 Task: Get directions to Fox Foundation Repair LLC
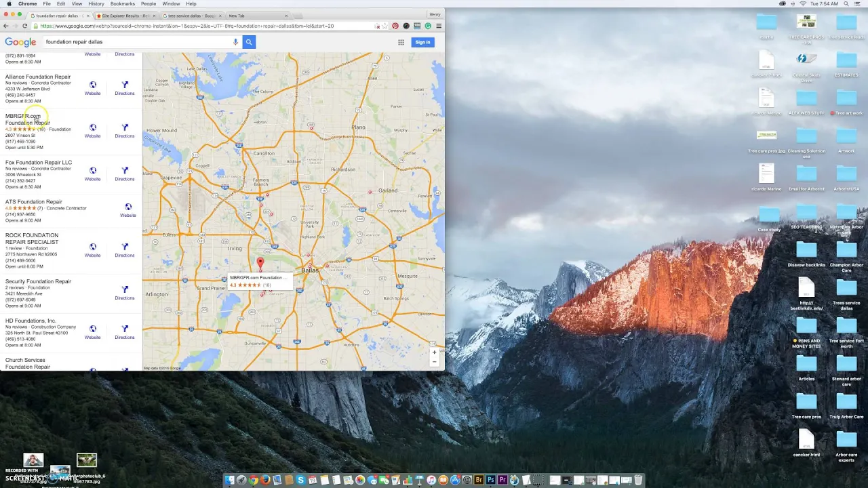(x=125, y=174)
